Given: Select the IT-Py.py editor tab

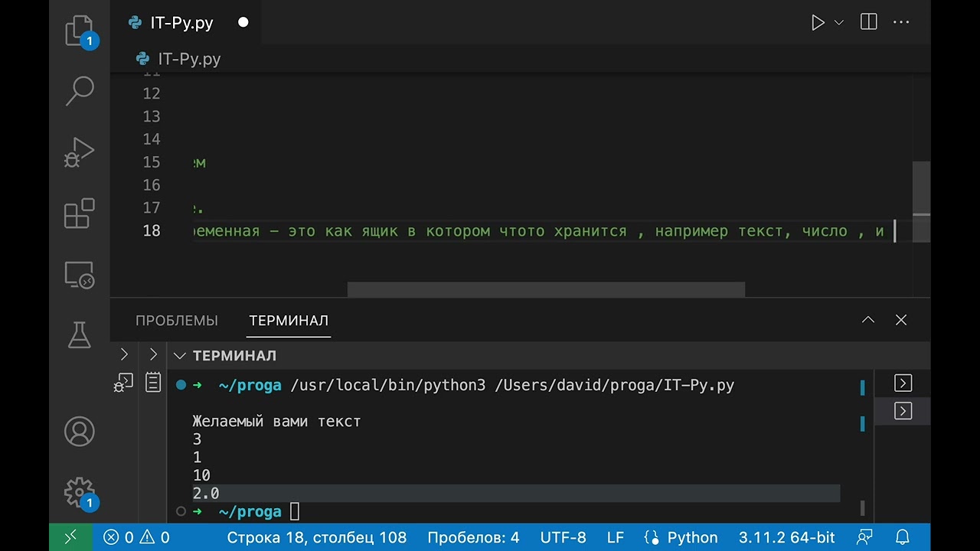Looking at the screenshot, I should point(181,23).
